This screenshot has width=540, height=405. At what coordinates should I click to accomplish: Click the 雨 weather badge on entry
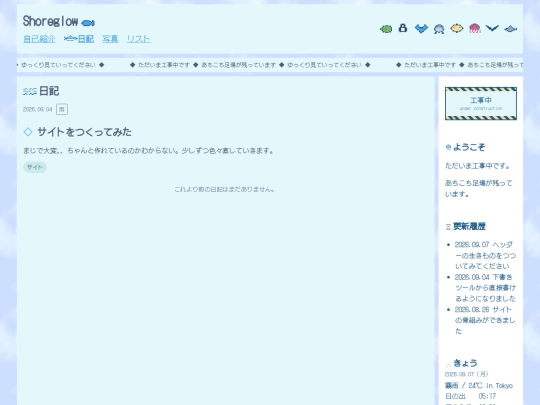tap(62, 109)
